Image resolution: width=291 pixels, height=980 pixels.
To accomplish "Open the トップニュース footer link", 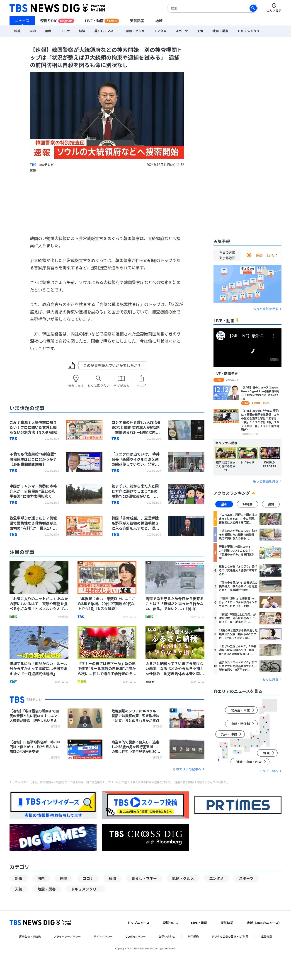I will point(138,923).
